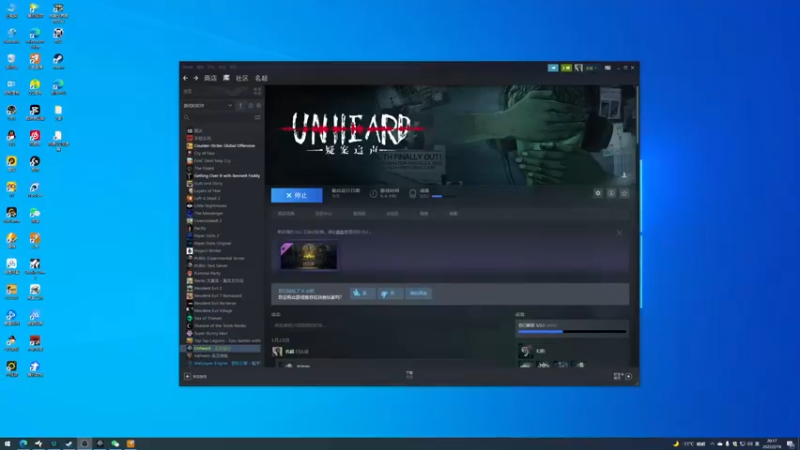Select Project Winter in library
The image size is (800, 450).
point(207,251)
